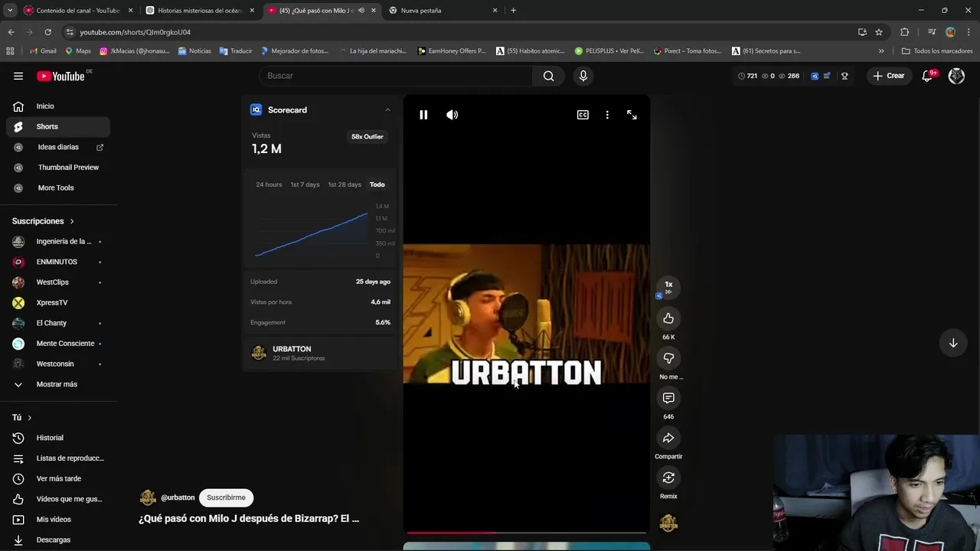This screenshot has height=551, width=980.
Task: Run search with the magnifier button
Action: click(x=548, y=76)
